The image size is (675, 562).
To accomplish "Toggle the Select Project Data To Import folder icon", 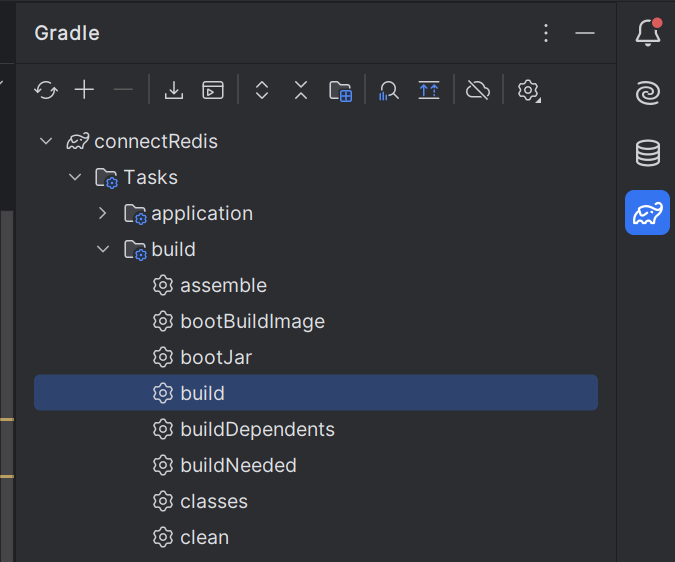I will pyautogui.click(x=341, y=91).
